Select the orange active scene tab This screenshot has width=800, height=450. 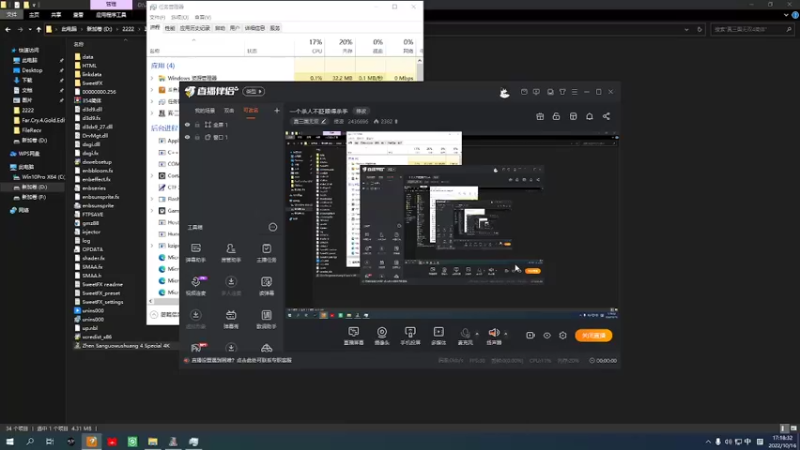tap(251, 111)
